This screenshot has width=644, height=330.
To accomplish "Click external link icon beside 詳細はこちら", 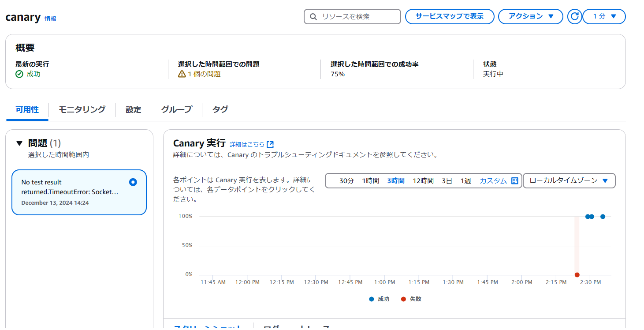I will (270, 144).
